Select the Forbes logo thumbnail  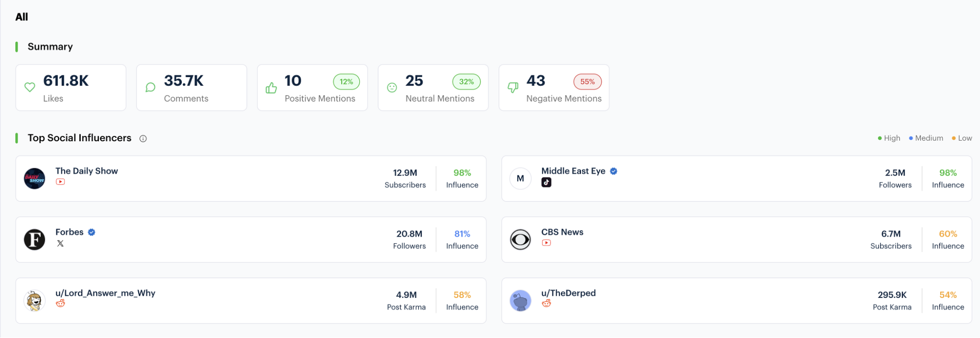click(35, 240)
